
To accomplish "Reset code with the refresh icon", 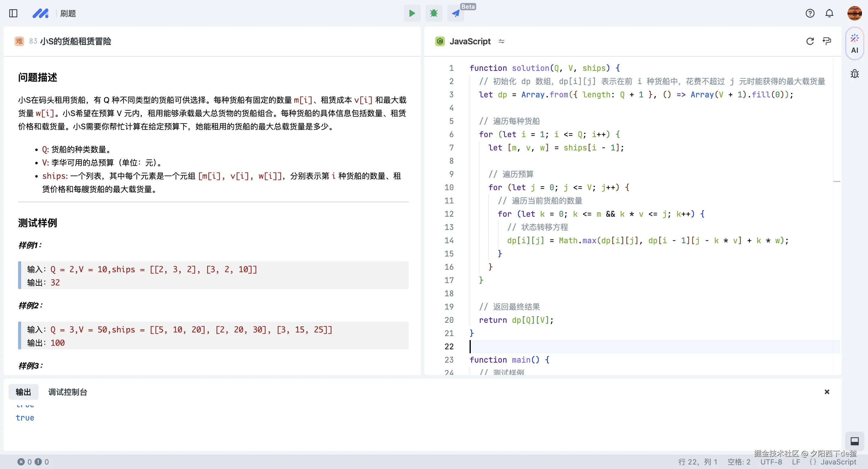I will click(810, 41).
